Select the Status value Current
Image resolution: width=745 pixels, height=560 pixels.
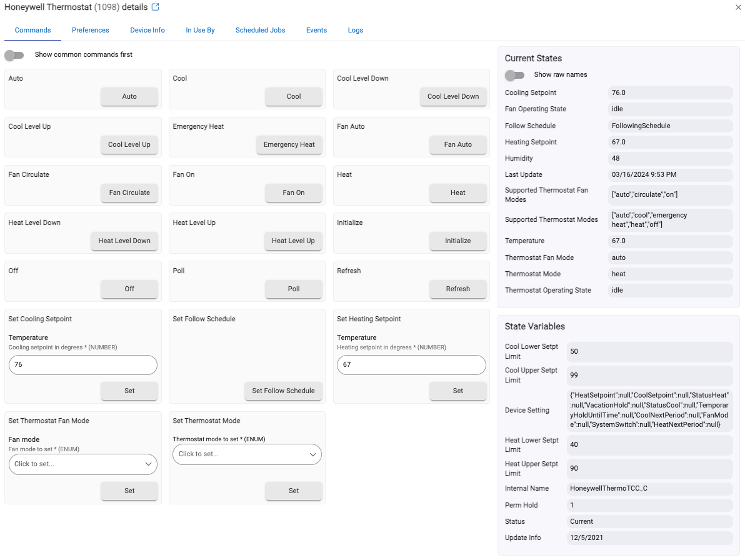pyautogui.click(x=649, y=521)
